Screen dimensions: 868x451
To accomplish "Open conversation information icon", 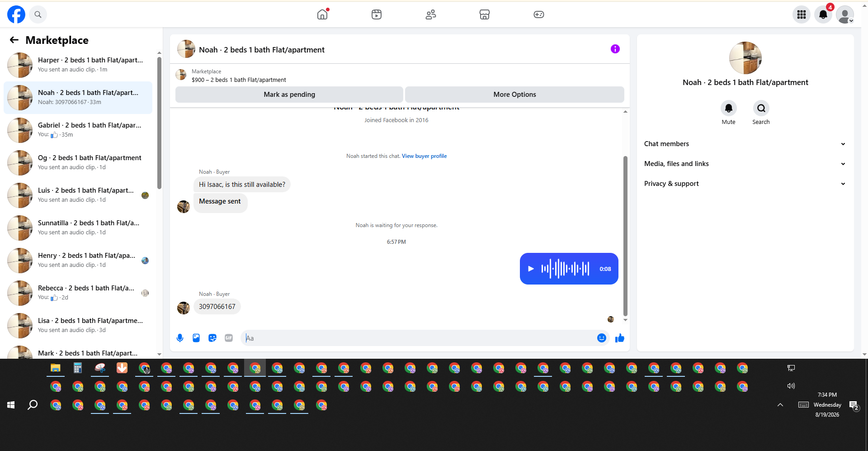I will pyautogui.click(x=615, y=49).
